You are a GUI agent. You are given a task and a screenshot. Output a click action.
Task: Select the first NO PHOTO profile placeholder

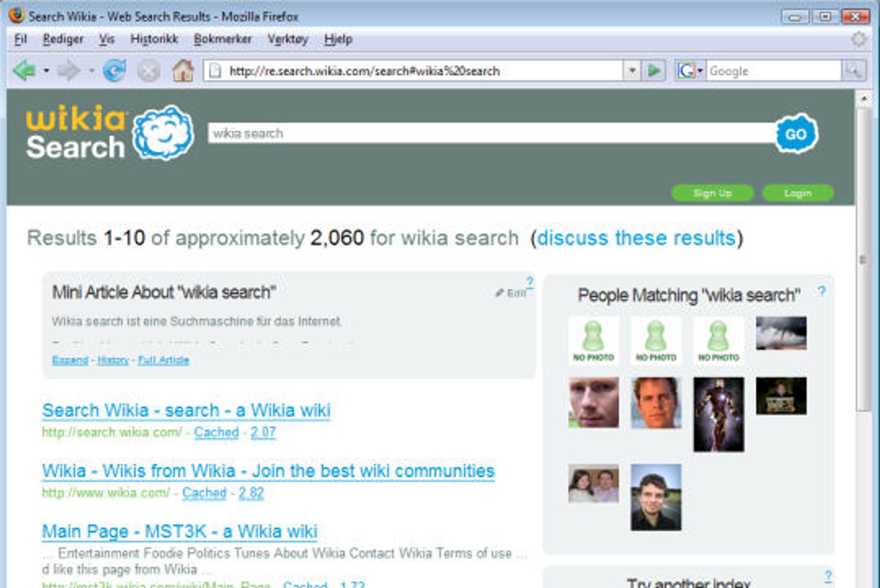coord(593,341)
